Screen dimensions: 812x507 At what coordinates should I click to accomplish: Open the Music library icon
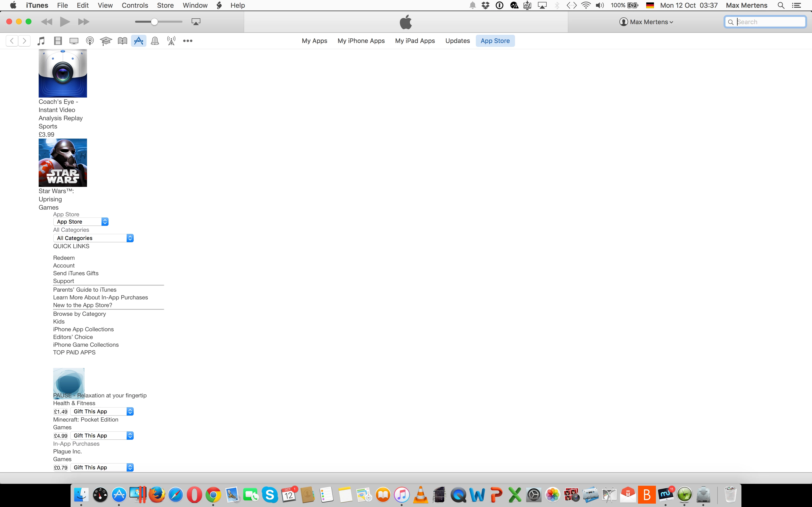point(41,41)
